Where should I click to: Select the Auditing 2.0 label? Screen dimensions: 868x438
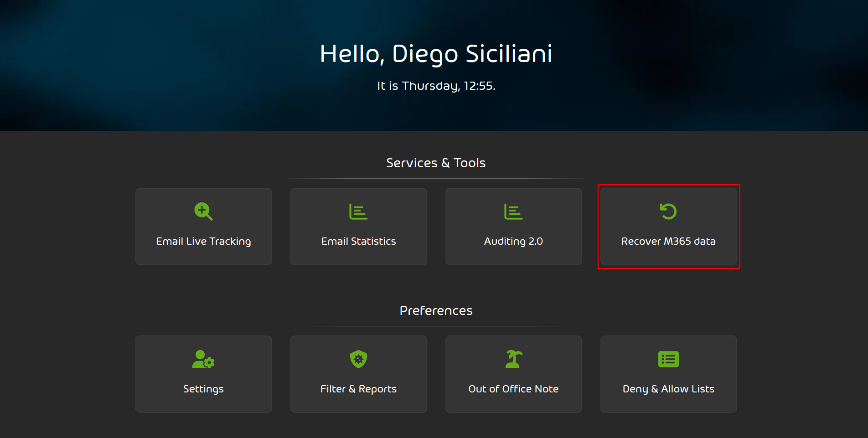coord(513,242)
